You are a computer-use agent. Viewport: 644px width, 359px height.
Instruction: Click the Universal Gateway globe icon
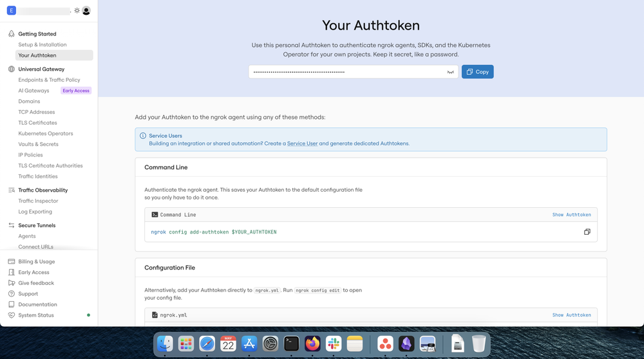[12, 69]
